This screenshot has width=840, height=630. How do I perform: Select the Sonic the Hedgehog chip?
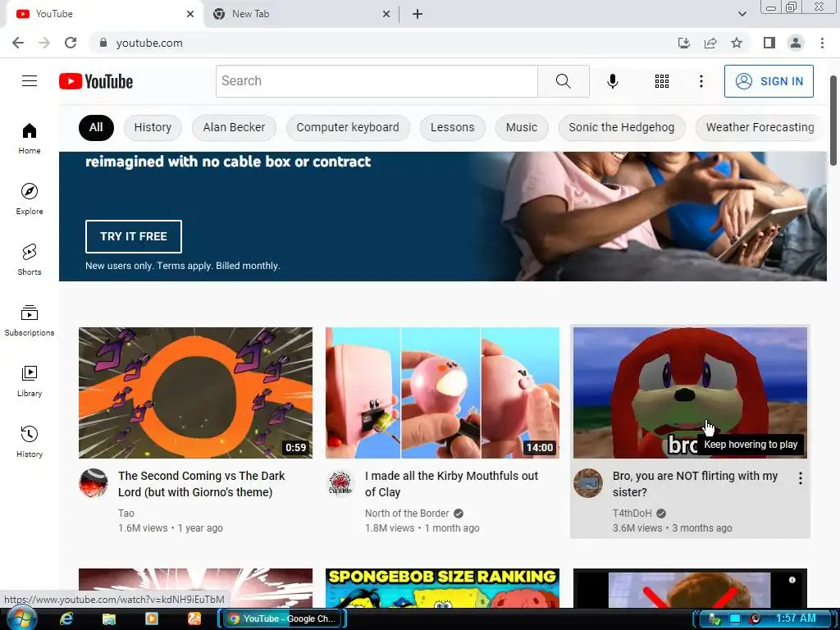pos(622,127)
